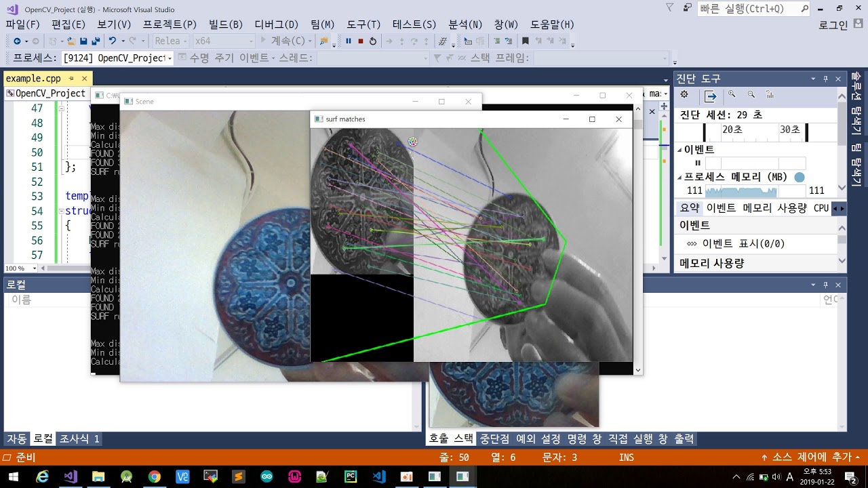
Task: Open the 솔루션 탐색기 side tab
Action: 856,102
